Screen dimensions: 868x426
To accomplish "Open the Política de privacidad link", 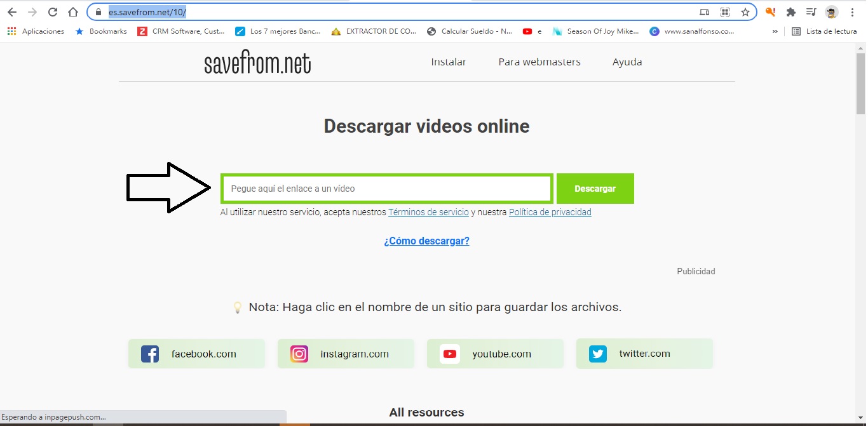I will 550,212.
